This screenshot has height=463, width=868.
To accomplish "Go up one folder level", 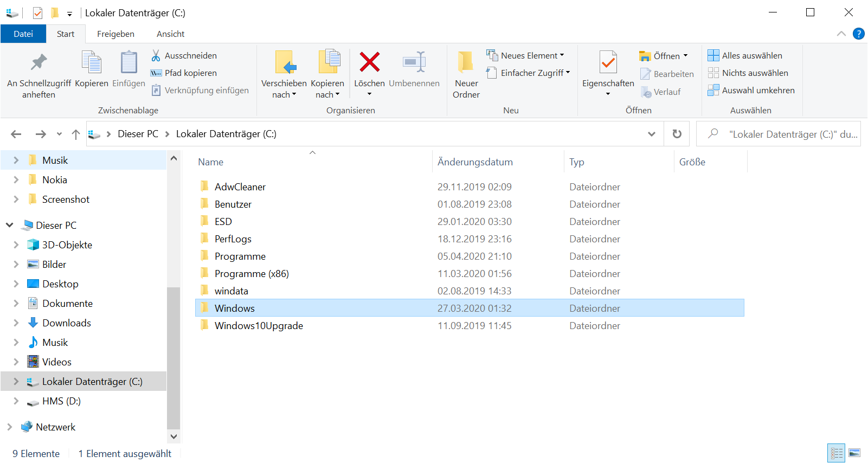I will [76, 134].
